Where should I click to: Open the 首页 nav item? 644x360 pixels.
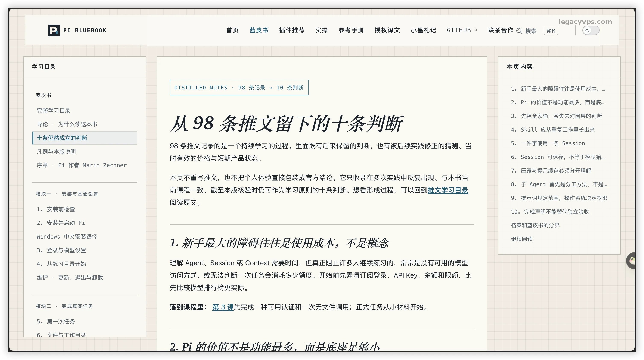pyautogui.click(x=232, y=30)
